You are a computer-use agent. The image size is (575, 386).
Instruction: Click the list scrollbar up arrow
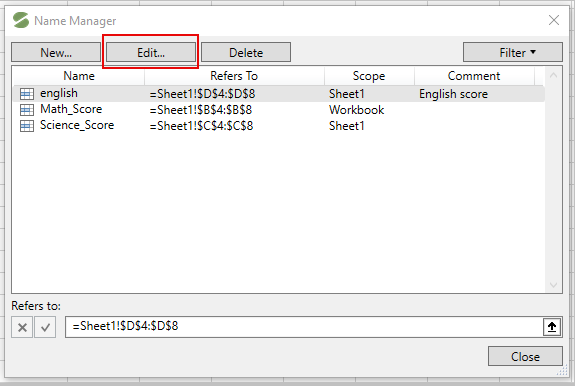pos(553,75)
